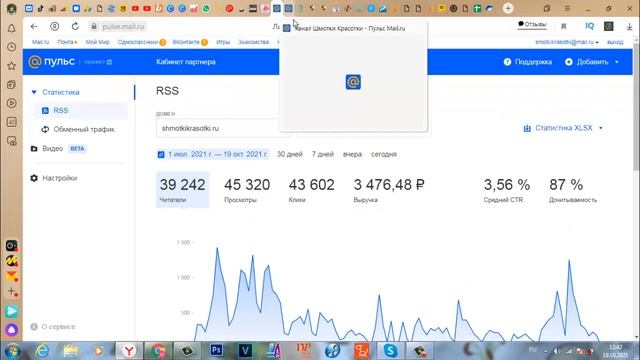This screenshot has width=640, height=360.
Task: Click the bookmark icon in address bar
Action: pos(564,27)
